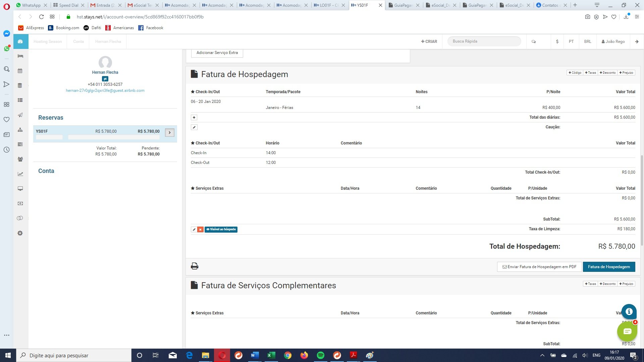Viewport: 644px width, 362px height.
Task: Open the list view icon in the sidebar
Action: coord(20,100)
